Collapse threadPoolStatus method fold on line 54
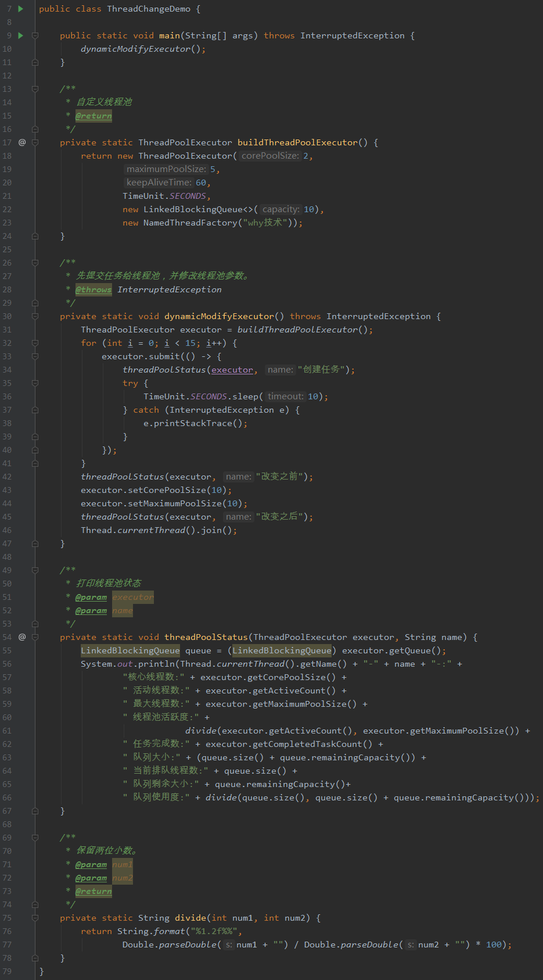The height and width of the screenshot is (980, 543). pyautogui.click(x=35, y=637)
